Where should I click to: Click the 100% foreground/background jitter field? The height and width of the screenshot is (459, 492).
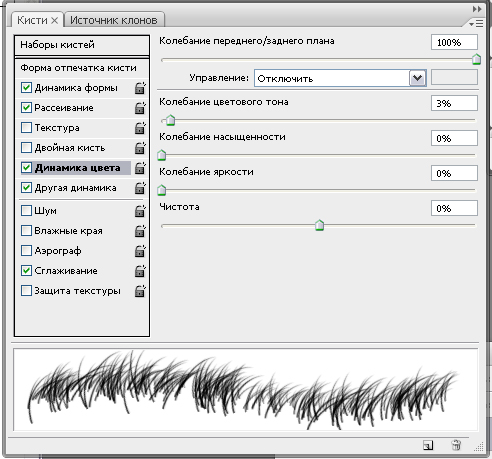(x=454, y=42)
